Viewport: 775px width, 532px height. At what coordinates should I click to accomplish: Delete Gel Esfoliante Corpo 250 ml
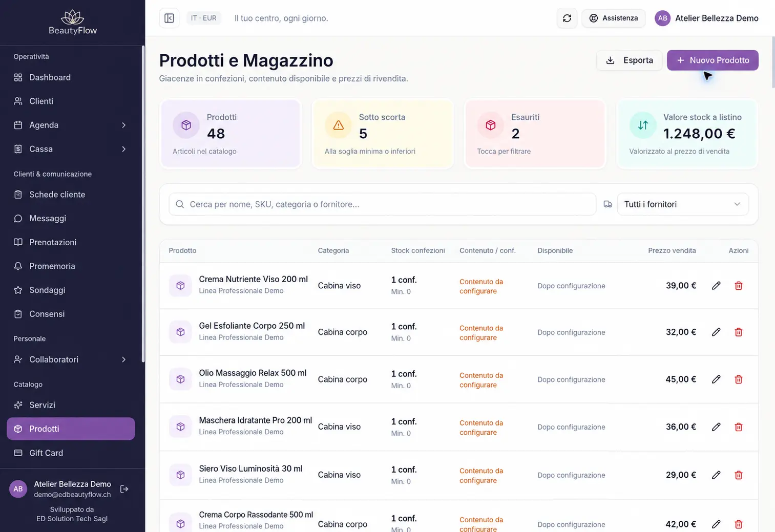(x=739, y=332)
